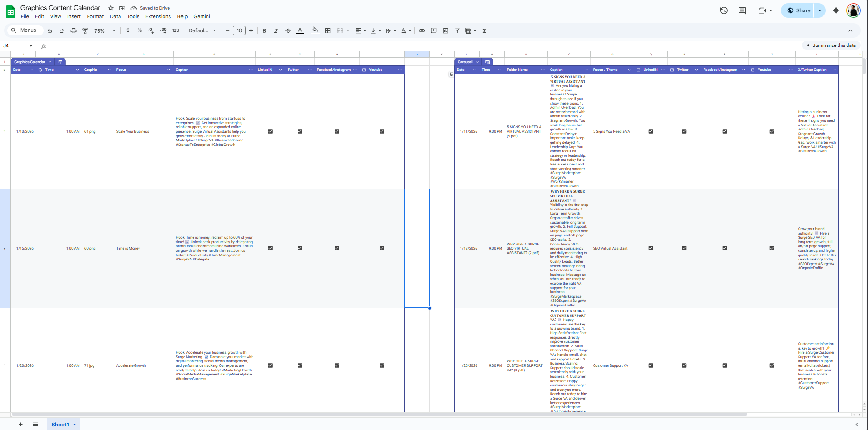Click the Paint format icon

click(85, 31)
